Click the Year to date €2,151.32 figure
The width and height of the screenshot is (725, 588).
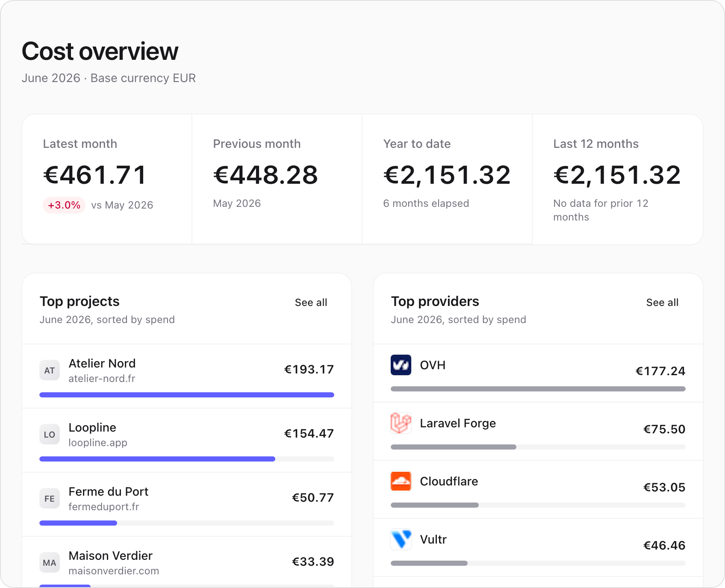(x=447, y=175)
